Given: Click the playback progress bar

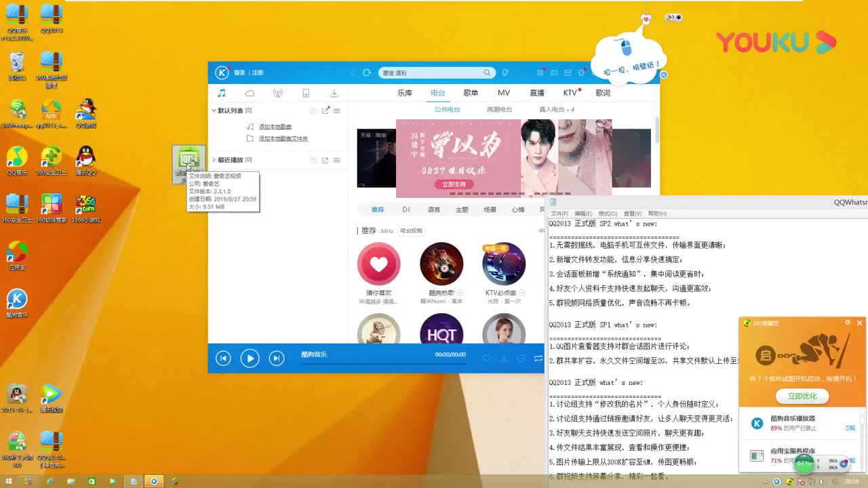Looking at the screenshot, I should [383, 364].
